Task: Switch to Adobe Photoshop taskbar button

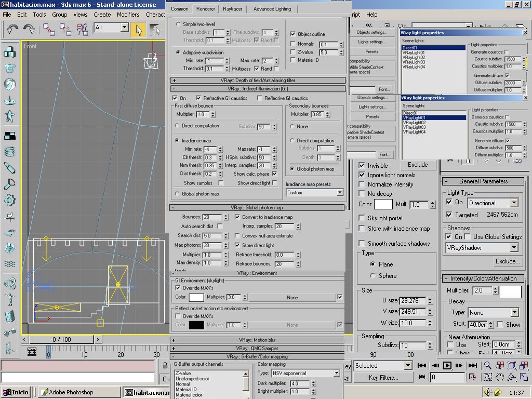Action: [79, 392]
